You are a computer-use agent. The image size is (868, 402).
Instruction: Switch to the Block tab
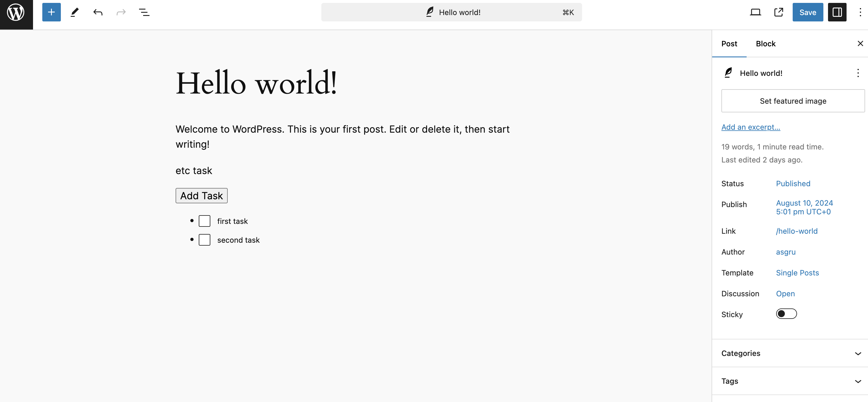[766, 43]
